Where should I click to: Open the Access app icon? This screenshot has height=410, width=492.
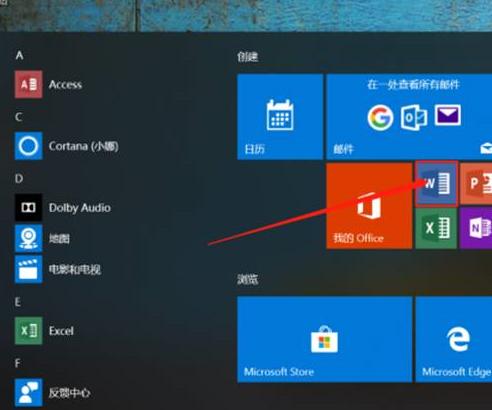coord(28,84)
